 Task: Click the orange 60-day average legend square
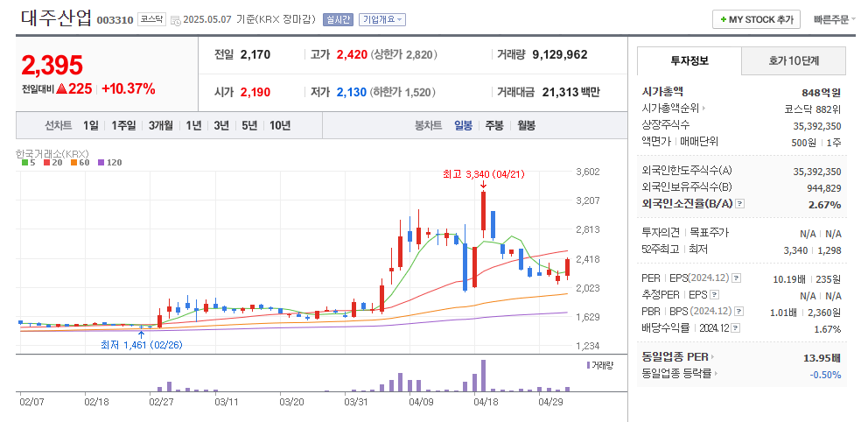pos(74,163)
